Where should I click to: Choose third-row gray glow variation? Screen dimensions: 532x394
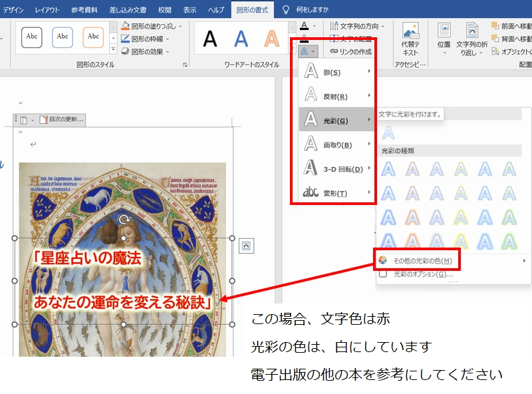[437, 218]
